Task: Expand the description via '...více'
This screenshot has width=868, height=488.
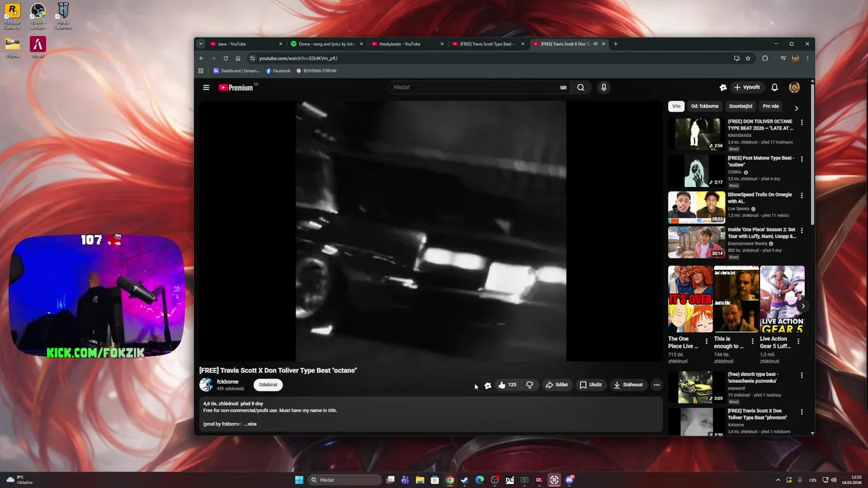Action: [250, 424]
